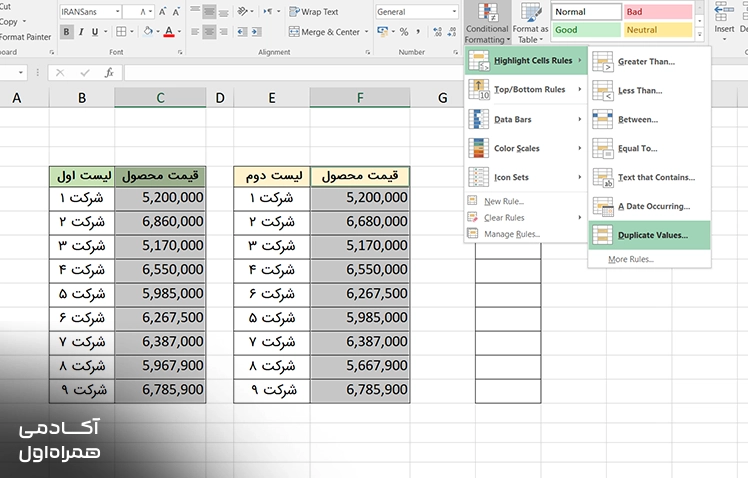The height and width of the screenshot is (478, 748).
Task: Select Text that Contains... rule
Action: coord(649,177)
